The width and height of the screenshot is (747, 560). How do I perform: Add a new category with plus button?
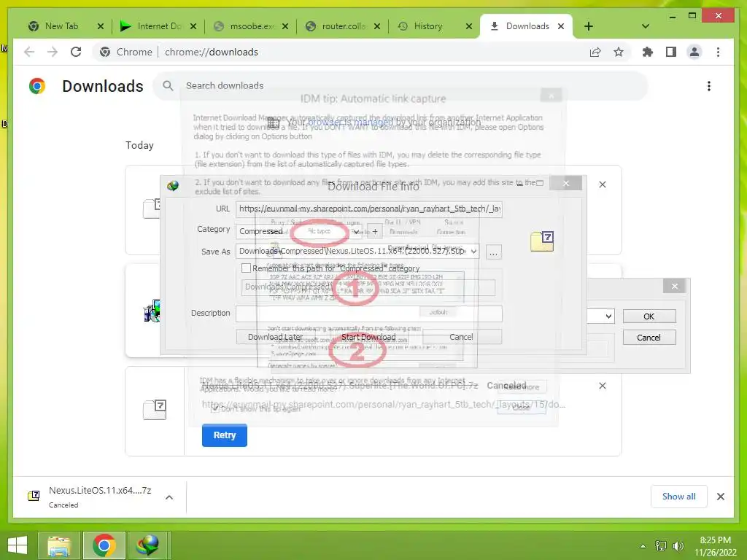375,232
